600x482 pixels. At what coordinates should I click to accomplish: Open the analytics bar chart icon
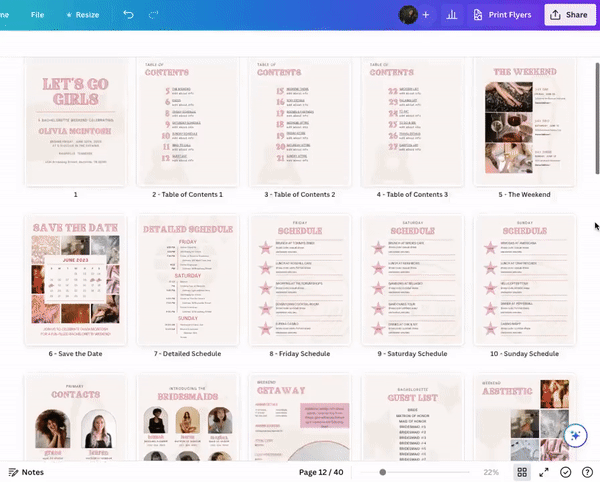451,15
